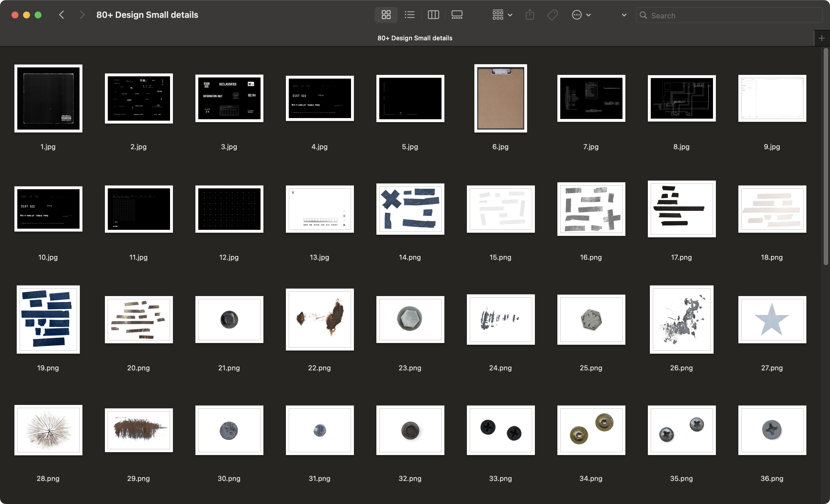Screen dimensions: 830x504
Task: Select blue tape image 19.png
Action: pos(48,319)
